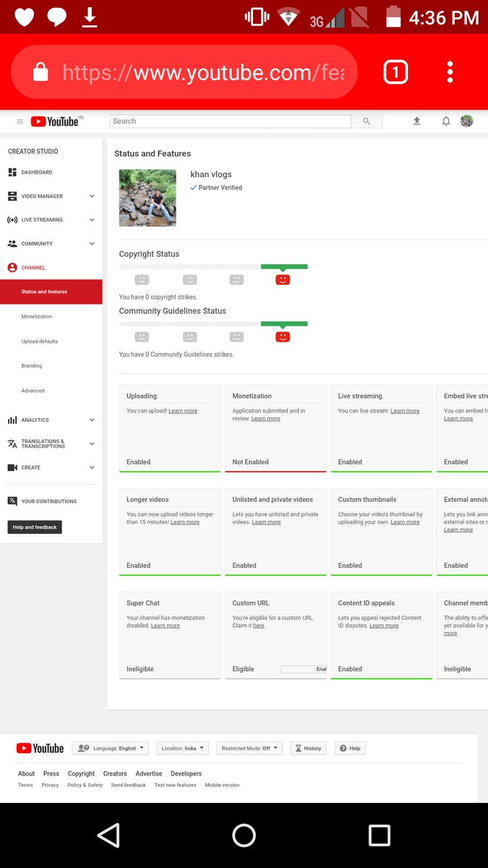Expand the Community section
Image resolution: width=488 pixels, height=868 pixels.
tap(92, 244)
